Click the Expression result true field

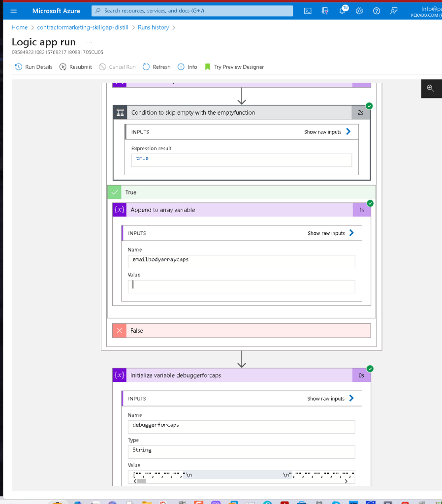coord(241,160)
